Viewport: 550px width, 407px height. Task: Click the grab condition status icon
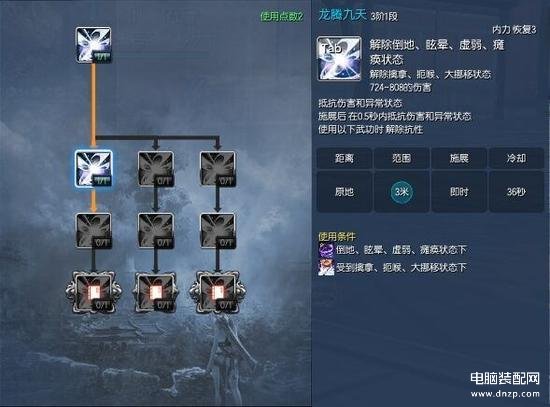pos(326,268)
